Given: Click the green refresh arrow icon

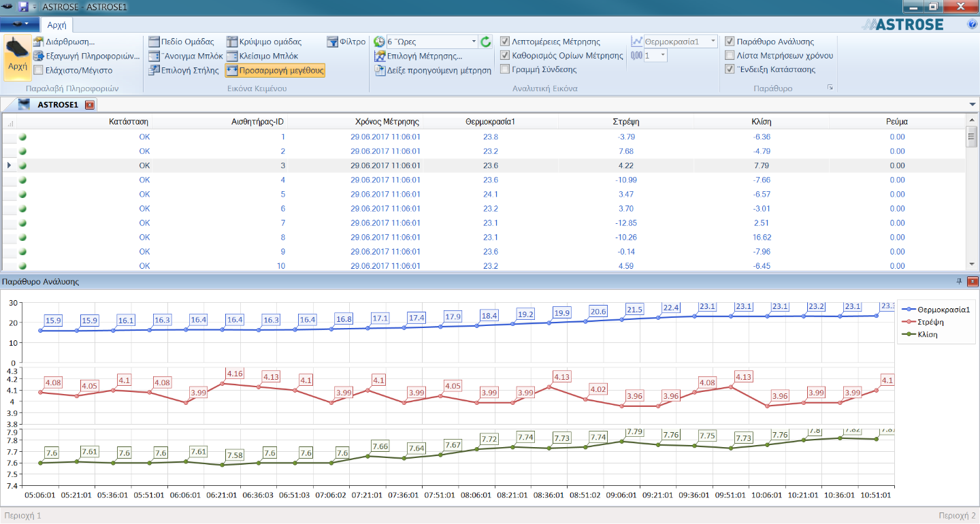Looking at the screenshot, I should 486,42.
